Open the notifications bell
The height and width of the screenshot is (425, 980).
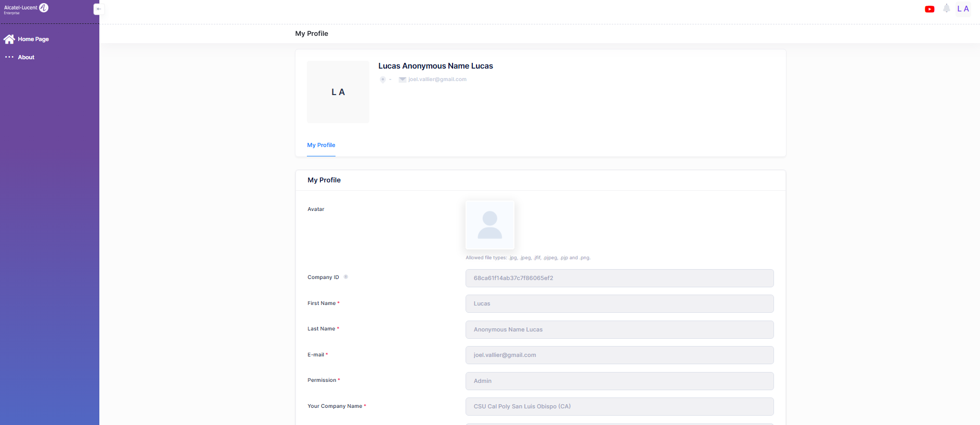click(x=947, y=8)
